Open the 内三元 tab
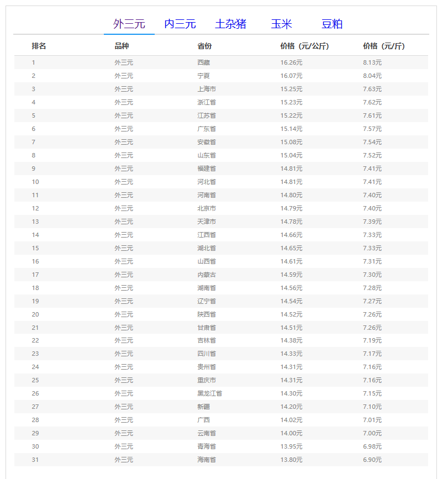Screen dimensions: 448x479 coord(180,24)
